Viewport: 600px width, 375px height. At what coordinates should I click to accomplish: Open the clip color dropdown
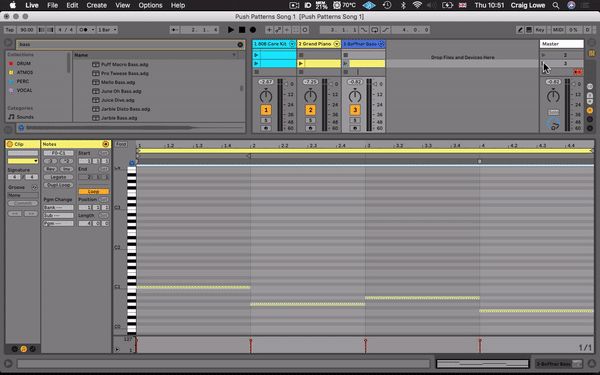coord(23,161)
